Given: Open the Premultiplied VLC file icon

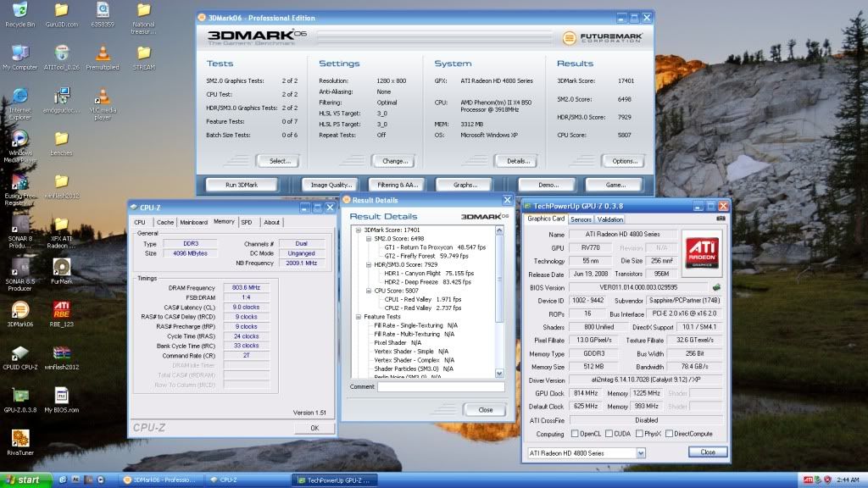Looking at the screenshot, I should [x=103, y=58].
